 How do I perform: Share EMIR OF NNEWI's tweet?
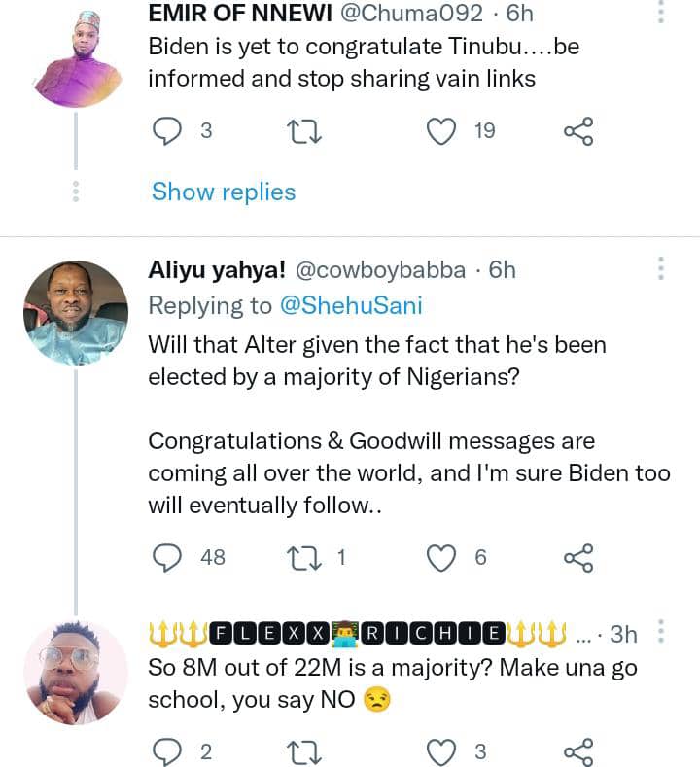tap(578, 130)
